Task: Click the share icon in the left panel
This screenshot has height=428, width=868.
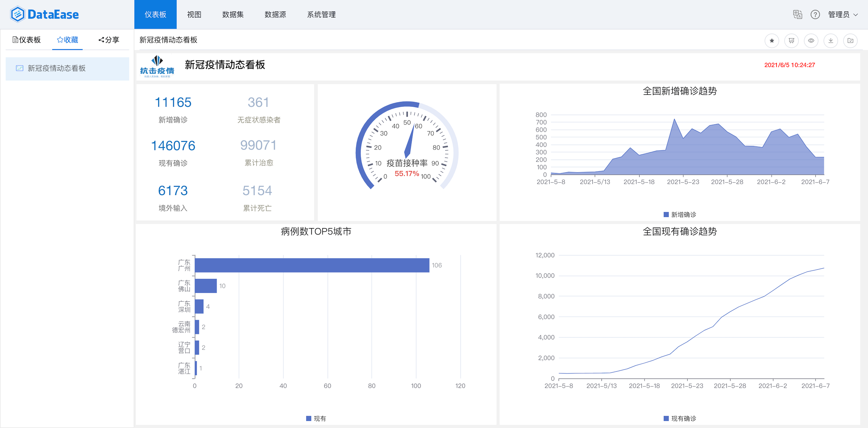Action: [x=108, y=40]
